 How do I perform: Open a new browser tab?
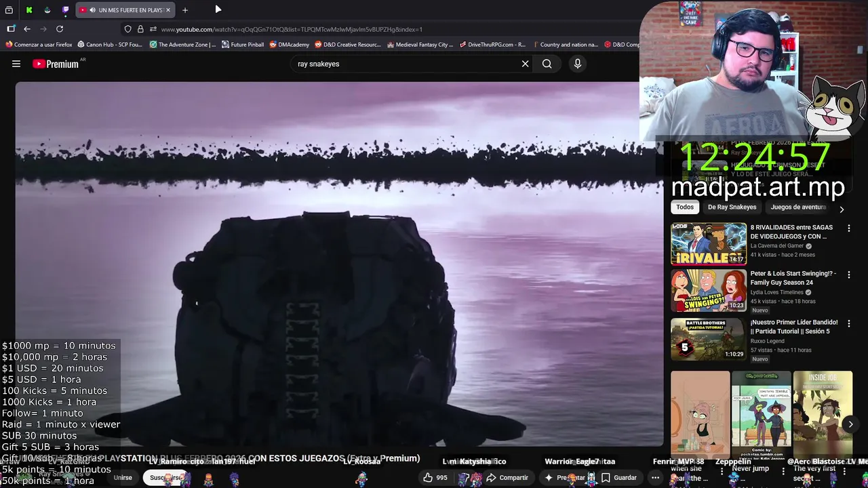[184, 10]
